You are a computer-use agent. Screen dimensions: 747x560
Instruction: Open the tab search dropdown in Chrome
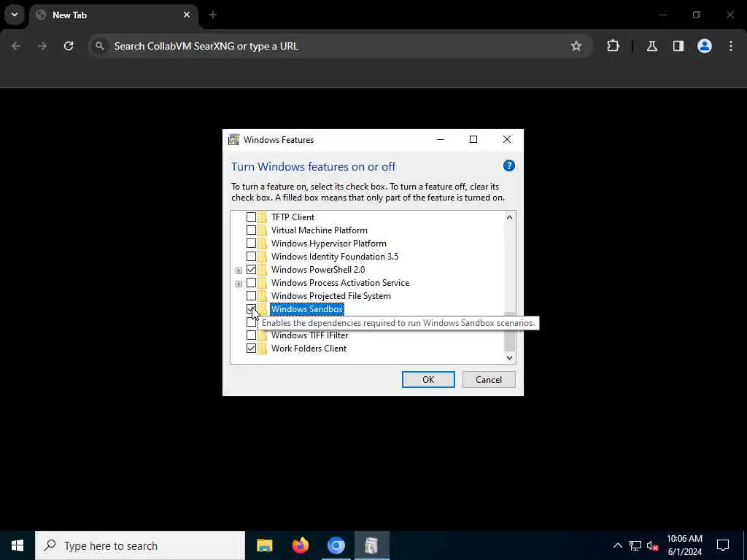point(15,15)
